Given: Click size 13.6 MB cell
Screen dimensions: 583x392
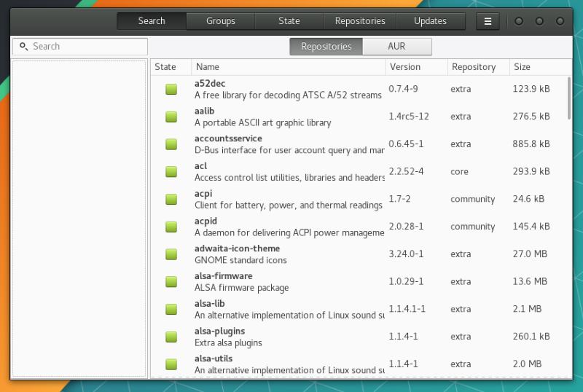Looking at the screenshot, I should tap(530, 281).
